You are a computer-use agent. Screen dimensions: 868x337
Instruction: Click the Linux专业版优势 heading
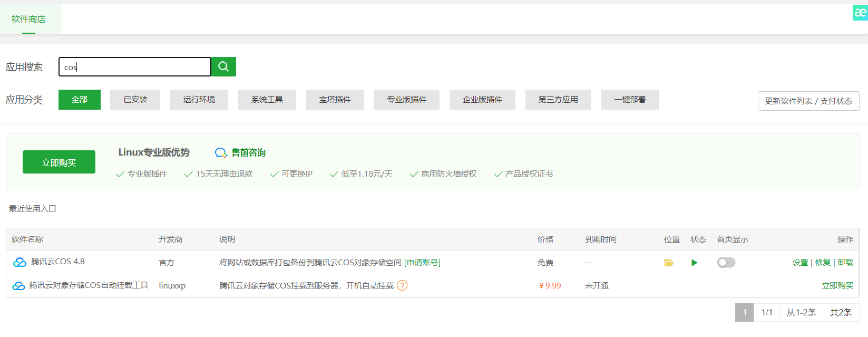click(x=154, y=152)
